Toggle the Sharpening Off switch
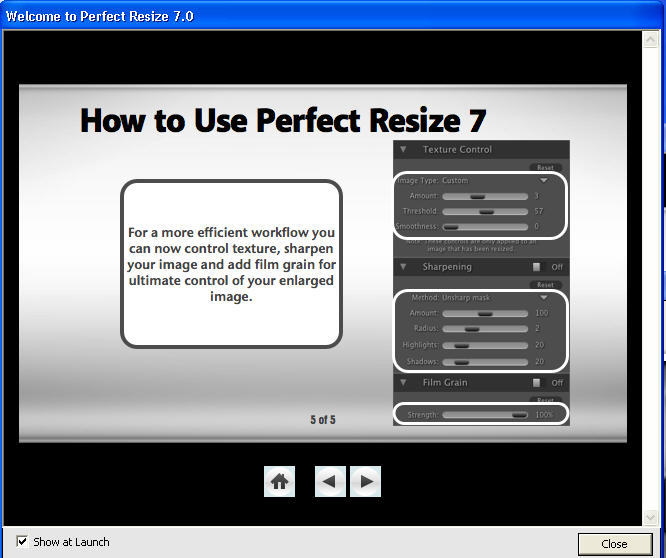This screenshot has width=666, height=558. 537,267
